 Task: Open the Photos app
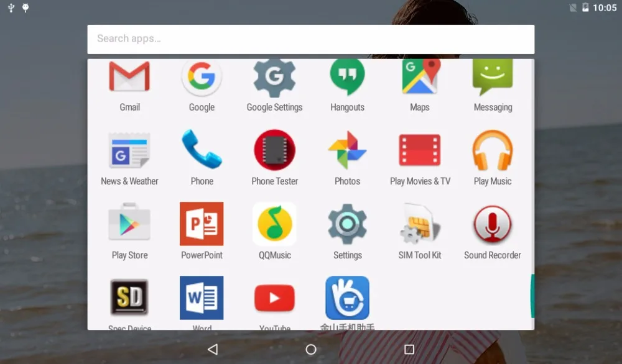click(347, 150)
